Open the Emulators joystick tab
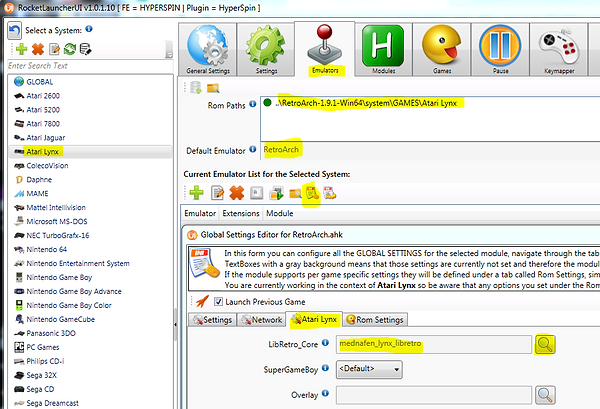The image size is (600, 409). [325, 49]
